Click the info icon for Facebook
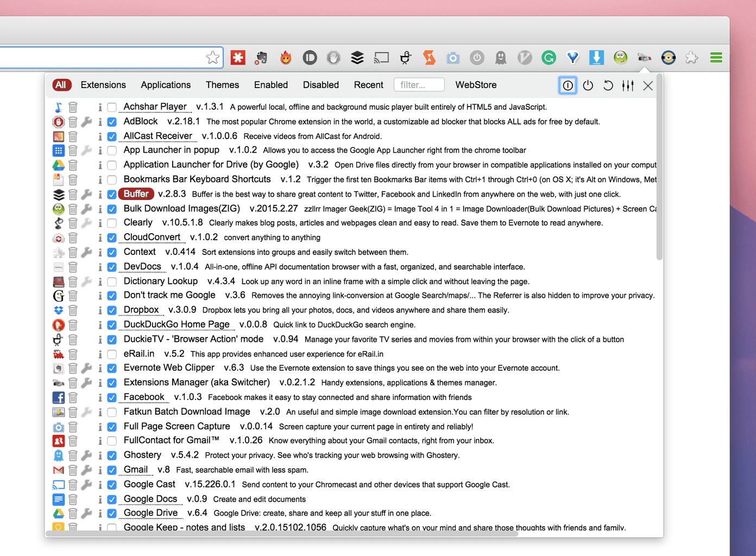 click(x=100, y=397)
